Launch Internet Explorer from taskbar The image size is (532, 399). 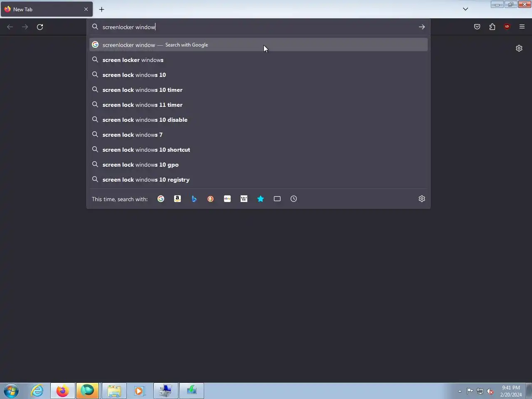(x=37, y=391)
